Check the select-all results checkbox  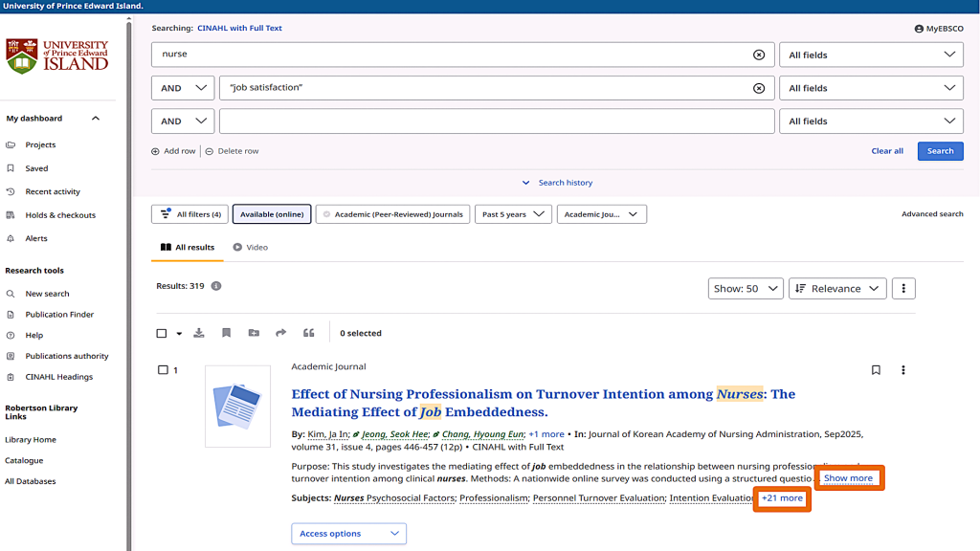[x=162, y=334]
